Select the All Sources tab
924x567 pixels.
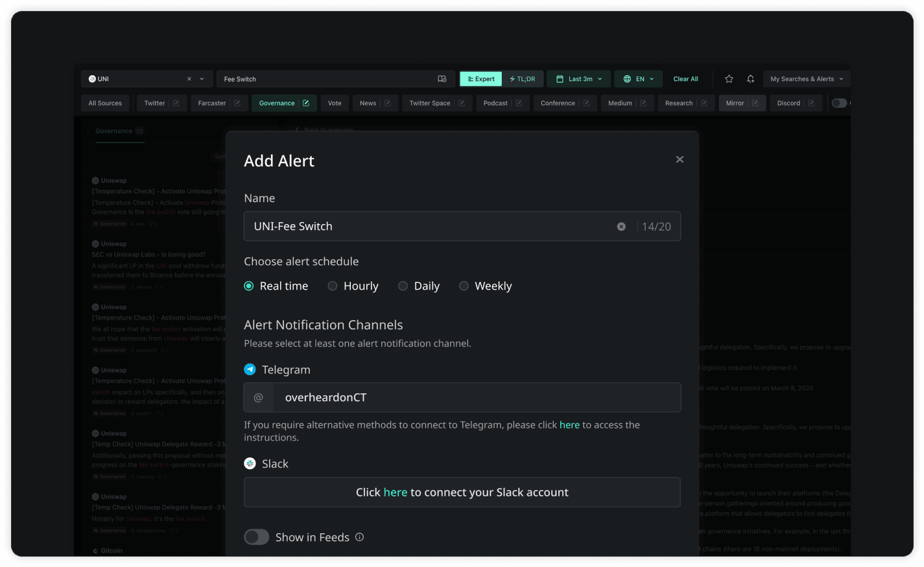(105, 103)
